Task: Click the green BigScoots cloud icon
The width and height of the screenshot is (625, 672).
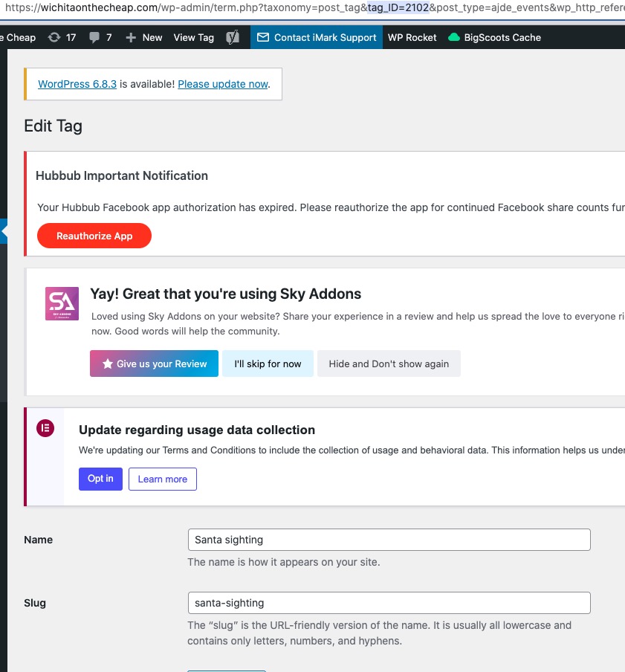Action: [454, 37]
